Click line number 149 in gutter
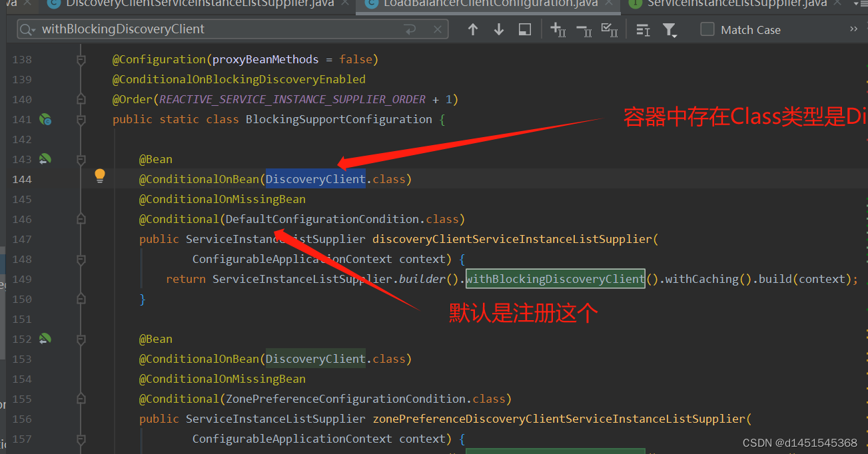Screen dimensions: 868x454 22,279
